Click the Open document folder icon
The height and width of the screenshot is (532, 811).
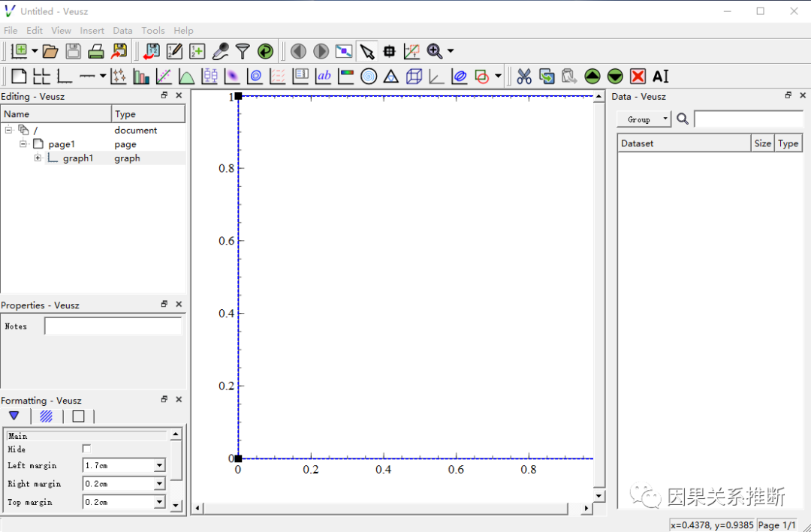click(x=50, y=51)
